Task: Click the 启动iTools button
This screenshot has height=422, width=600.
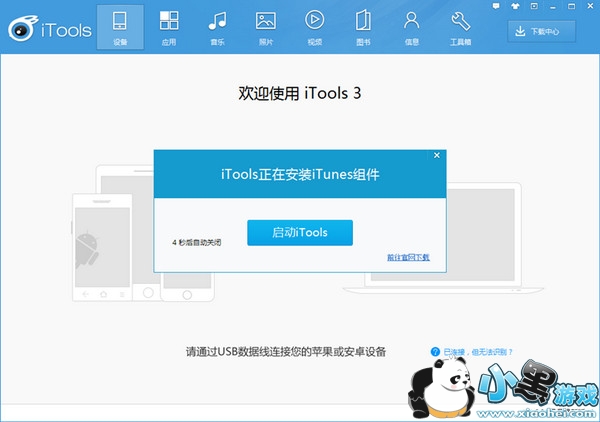Action: point(300,233)
